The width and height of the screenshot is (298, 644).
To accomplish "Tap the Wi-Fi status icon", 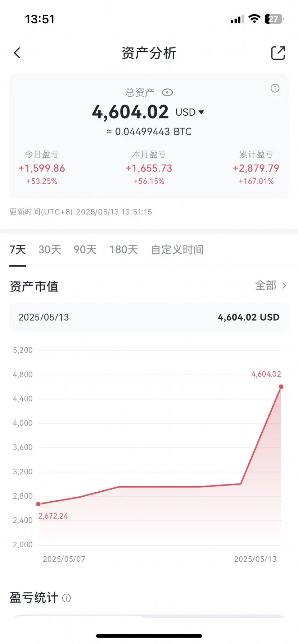I will [x=254, y=19].
